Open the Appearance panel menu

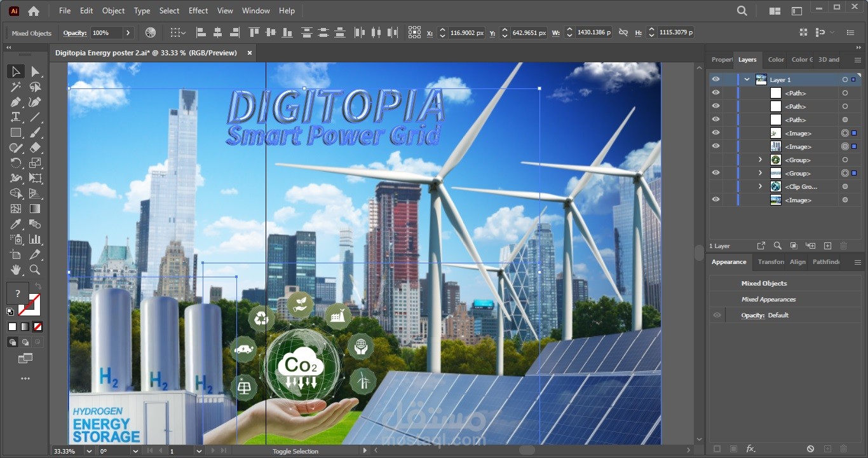click(x=857, y=262)
